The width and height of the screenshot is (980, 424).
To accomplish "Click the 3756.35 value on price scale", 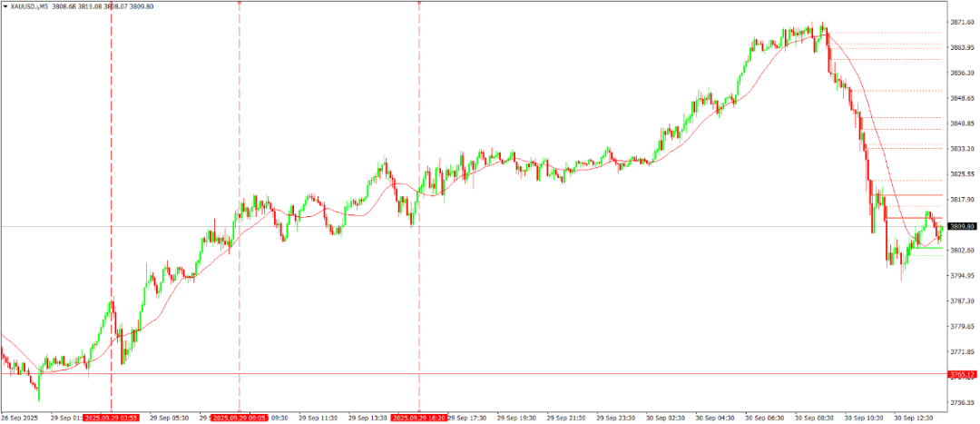I will tap(961, 403).
